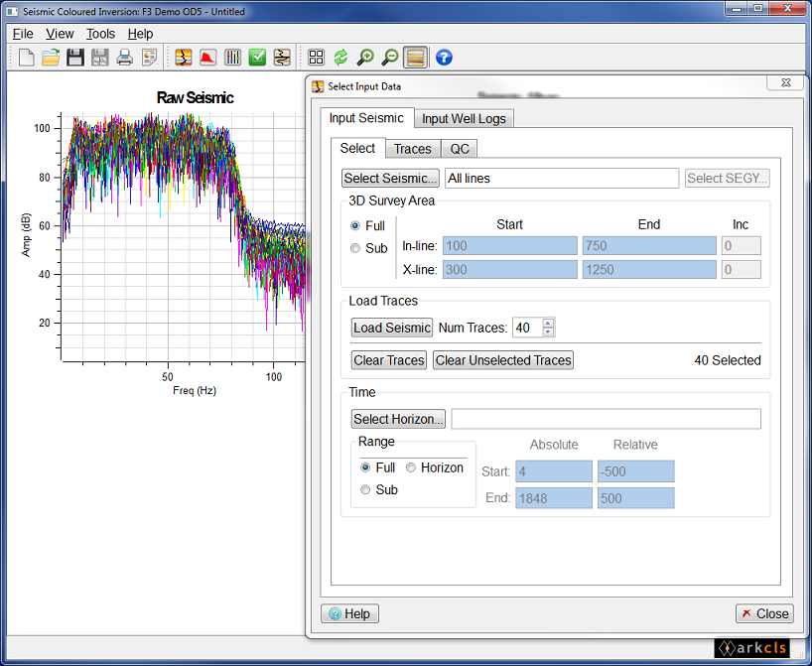Image resolution: width=812 pixels, height=666 pixels.
Task: Open the Select Input Data seismic trace icon
Action: [x=184, y=57]
